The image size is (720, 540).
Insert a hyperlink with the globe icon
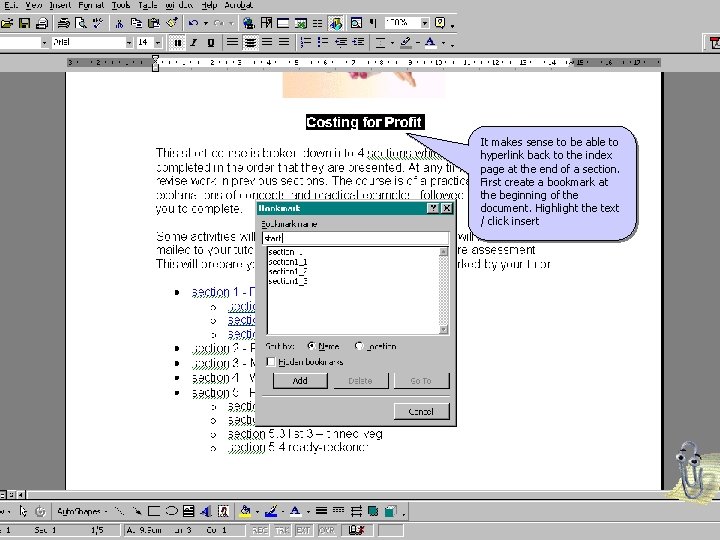tap(249, 23)
